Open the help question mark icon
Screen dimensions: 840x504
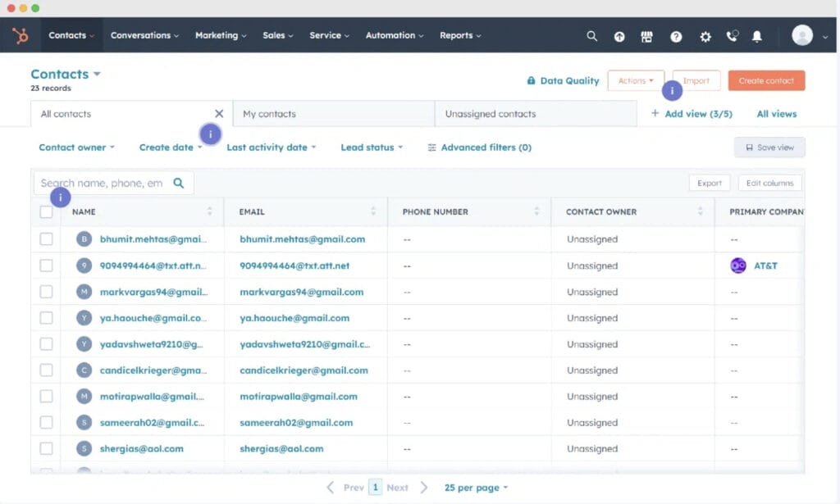pyautogui.click(x=676, y=36)
